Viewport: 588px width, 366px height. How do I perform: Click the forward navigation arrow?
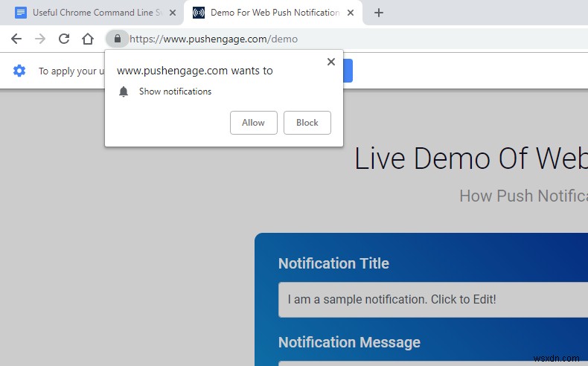point(39,39)
